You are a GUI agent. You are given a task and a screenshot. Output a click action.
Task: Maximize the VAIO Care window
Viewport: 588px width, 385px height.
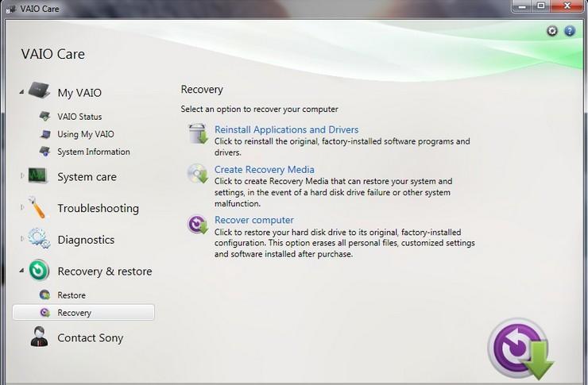541,6
